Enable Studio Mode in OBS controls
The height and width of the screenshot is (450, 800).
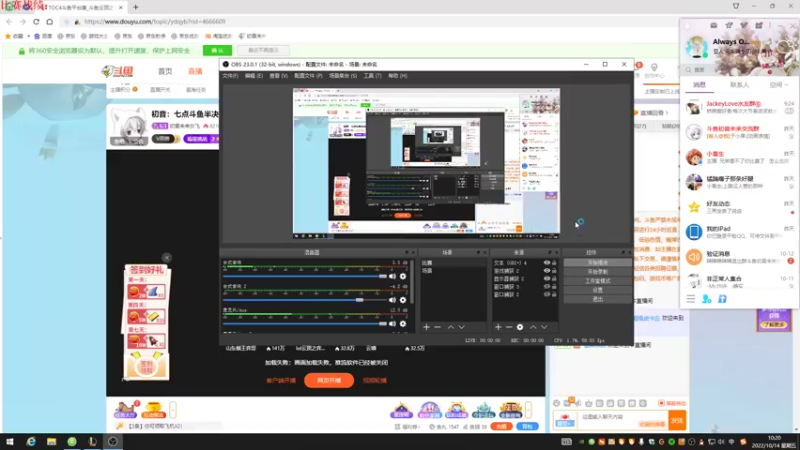597,281
